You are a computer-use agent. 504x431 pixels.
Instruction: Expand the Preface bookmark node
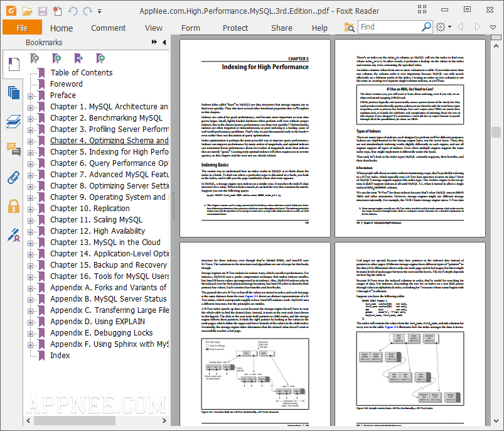point(30,96)
